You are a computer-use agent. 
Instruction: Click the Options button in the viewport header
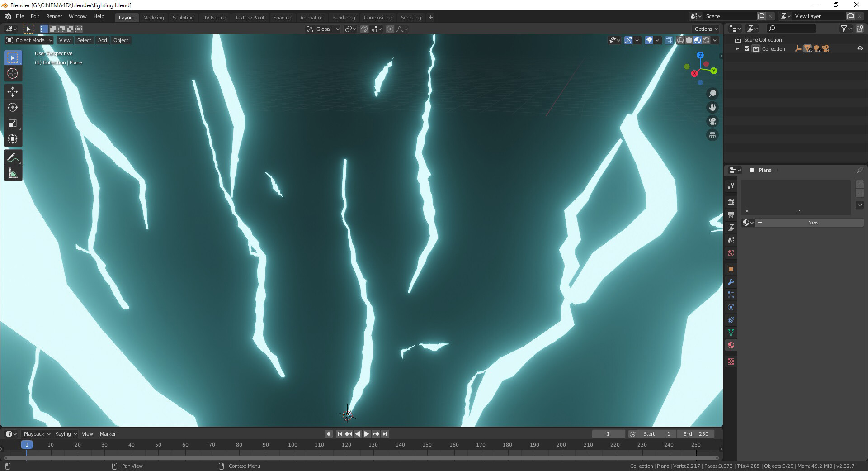[704, 29]
